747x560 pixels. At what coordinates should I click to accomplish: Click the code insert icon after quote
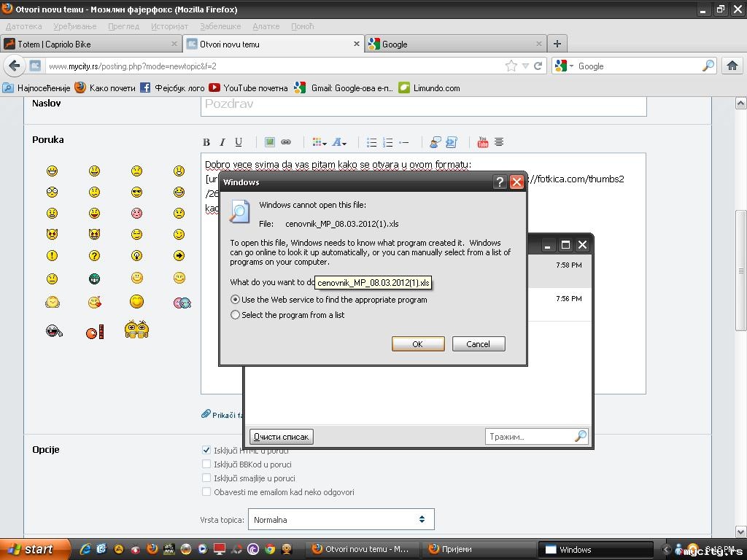pos(451,142)
